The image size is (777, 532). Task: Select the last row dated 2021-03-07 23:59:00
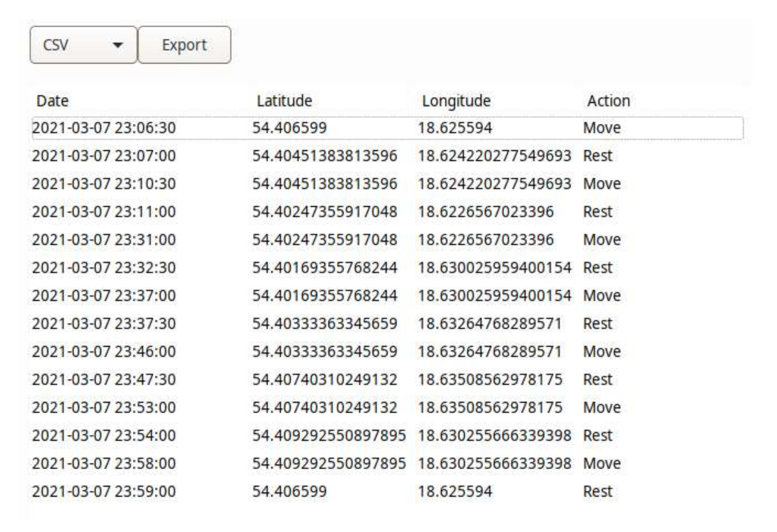tap(104, 492)
